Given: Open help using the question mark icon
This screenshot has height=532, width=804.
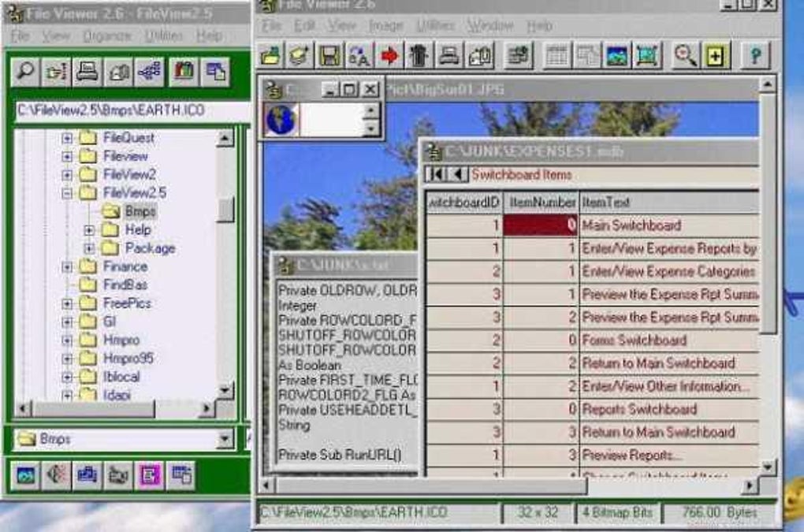Looking at the screenshot, I should click(x=754, y=55).
